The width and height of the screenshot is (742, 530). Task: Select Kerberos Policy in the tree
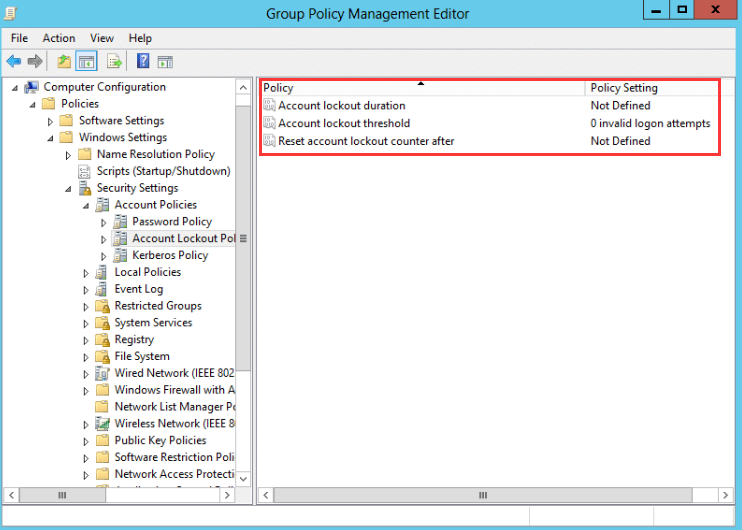[170, 255]
